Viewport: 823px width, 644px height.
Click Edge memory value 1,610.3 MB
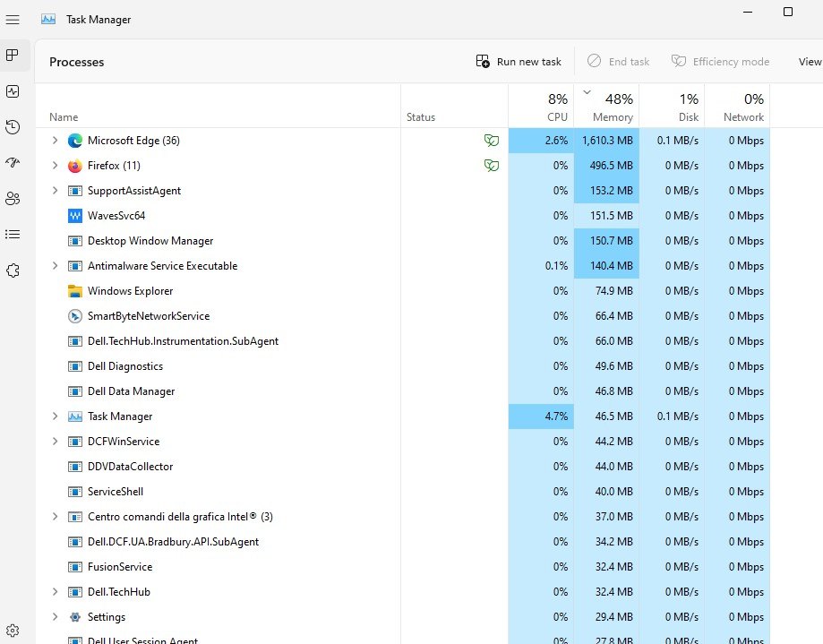pyautogui.click(x=607, y=141)
